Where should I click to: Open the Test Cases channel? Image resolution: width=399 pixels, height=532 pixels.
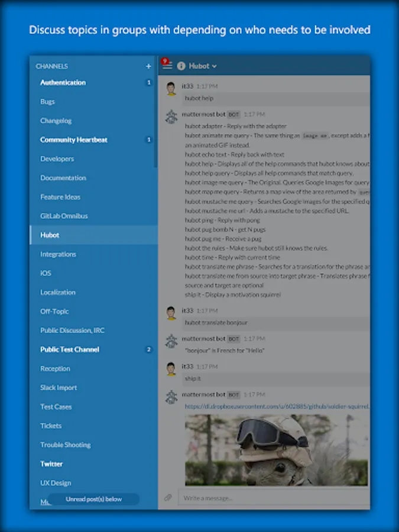pyautogui.click(x=93, y=407)
